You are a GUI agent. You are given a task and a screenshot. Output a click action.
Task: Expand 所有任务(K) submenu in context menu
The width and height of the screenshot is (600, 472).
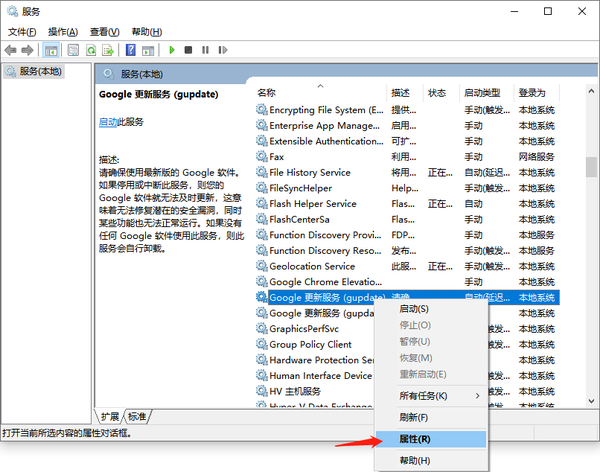pos(427,396)
